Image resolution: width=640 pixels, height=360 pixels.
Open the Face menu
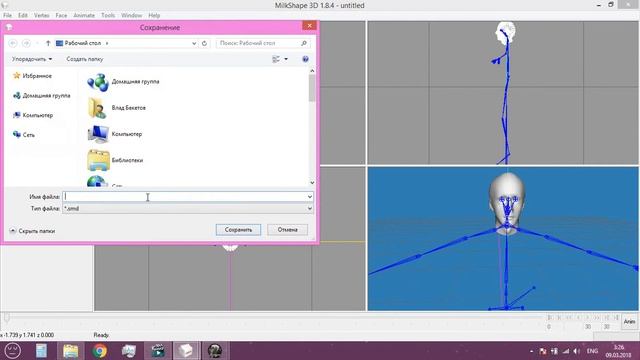point(61,16)
